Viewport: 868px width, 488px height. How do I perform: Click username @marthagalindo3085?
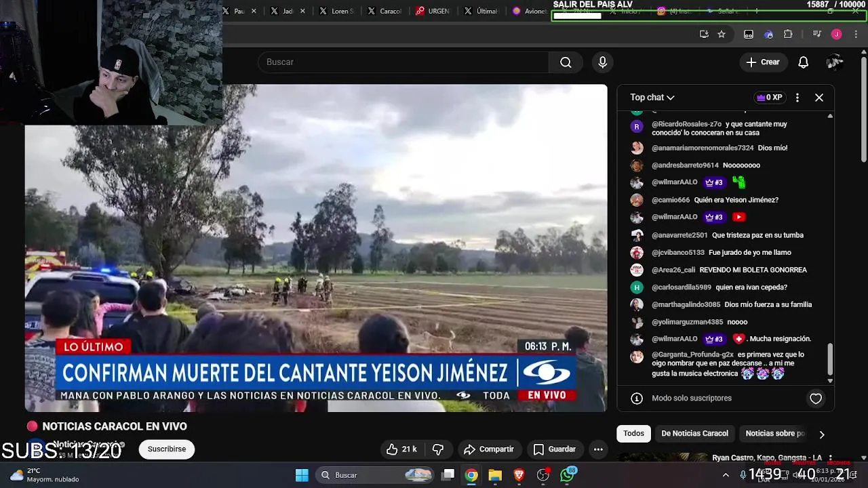(686, 305)
